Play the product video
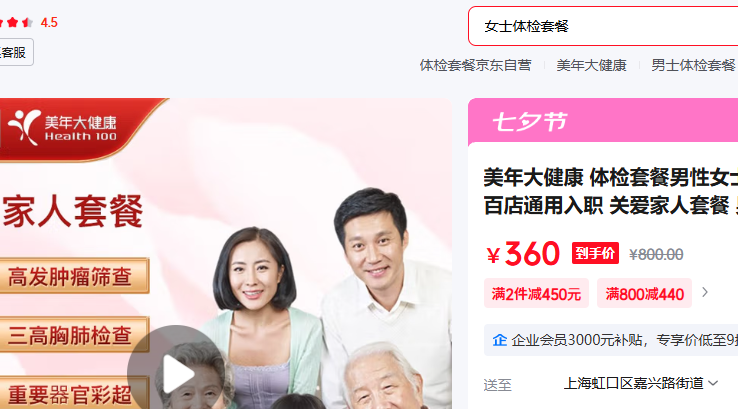This screenshot has width=738, height=409. (176, 372)
